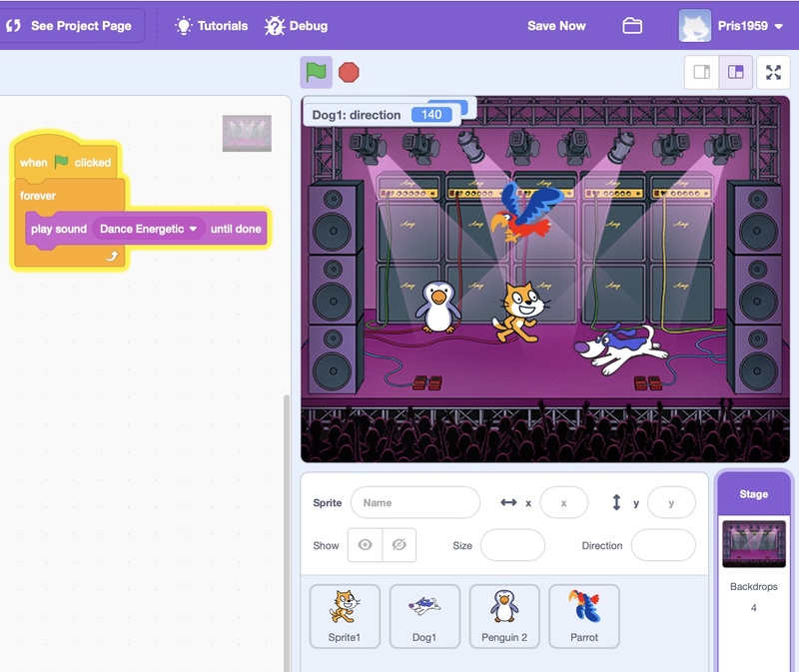Viewport: 799px width, 672px height.
Task: Select the Dog1 sprite thumbnail
Action: coord(424,615)
